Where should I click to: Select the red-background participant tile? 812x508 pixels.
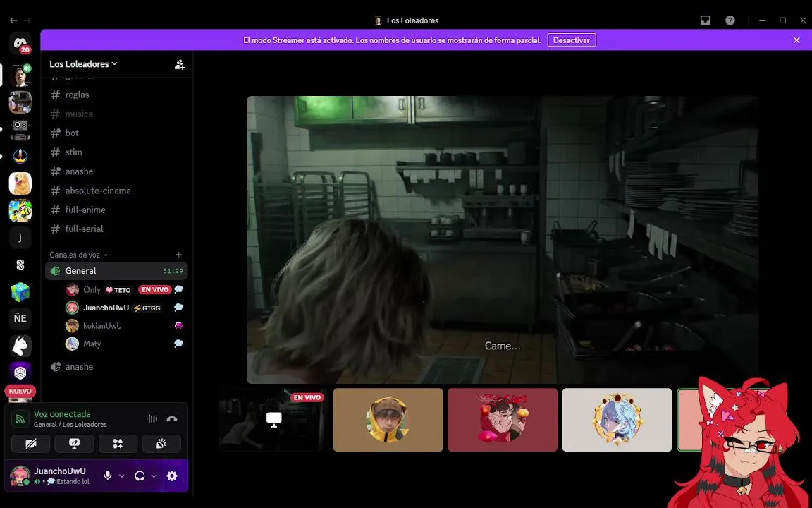(x=503, y=420)
